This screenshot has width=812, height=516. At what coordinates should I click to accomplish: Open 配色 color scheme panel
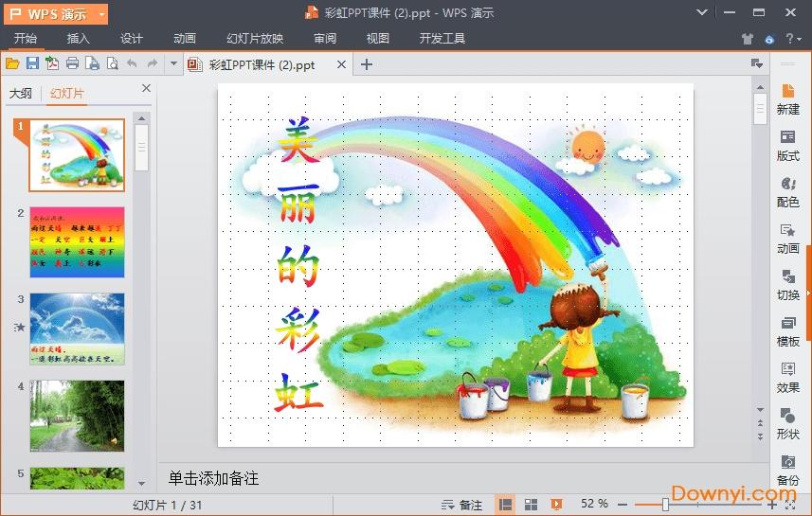coord(787,192)
